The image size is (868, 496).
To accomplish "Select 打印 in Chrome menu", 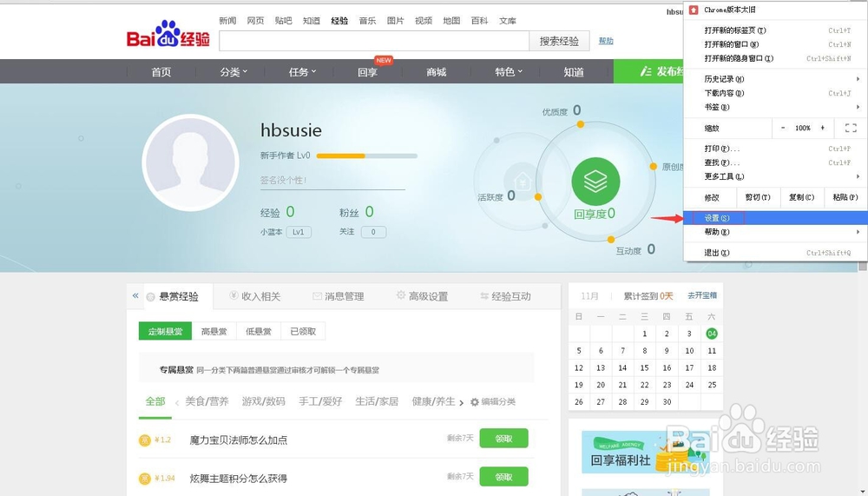I will tap(773, 149).
